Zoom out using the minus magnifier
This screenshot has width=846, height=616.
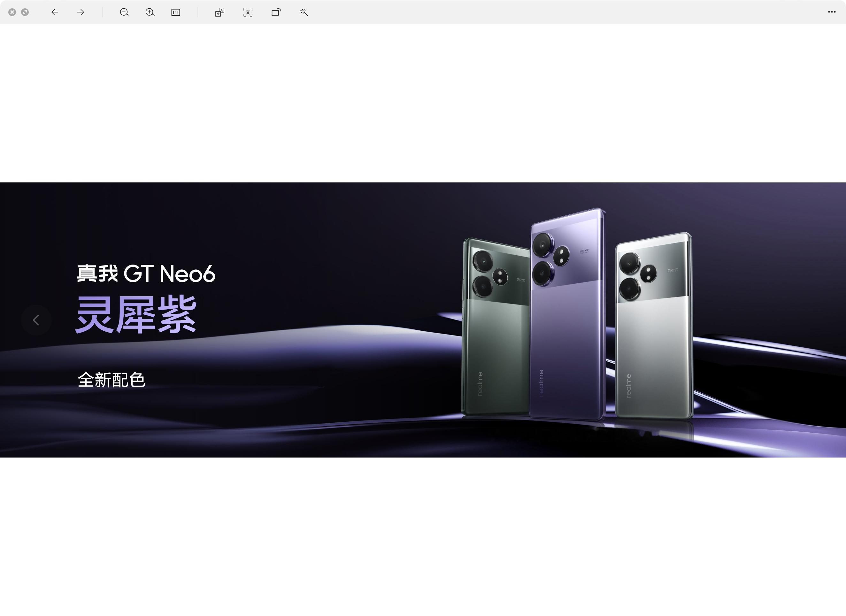125,12
